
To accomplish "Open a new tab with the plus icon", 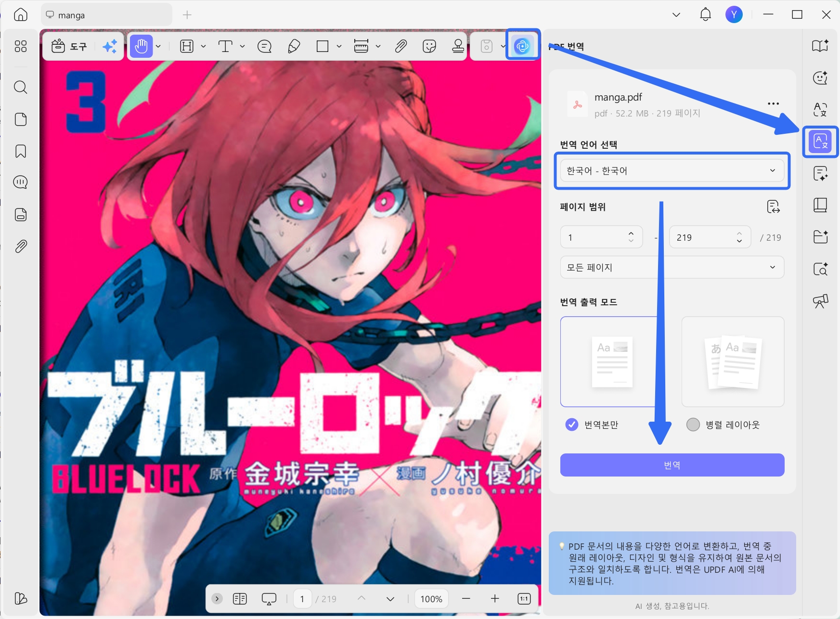I will pyautogui.click(x=187, y=15).
